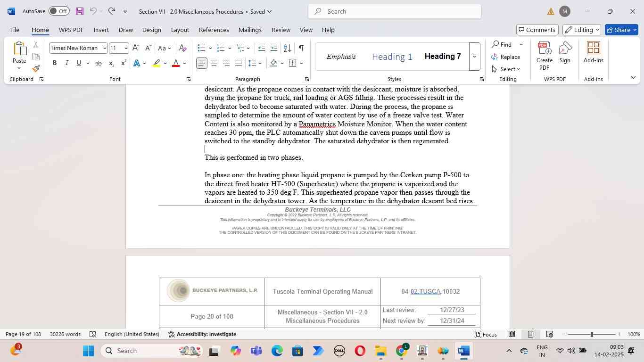Click the Search box in title bar
644x362 pixels.
395,11
